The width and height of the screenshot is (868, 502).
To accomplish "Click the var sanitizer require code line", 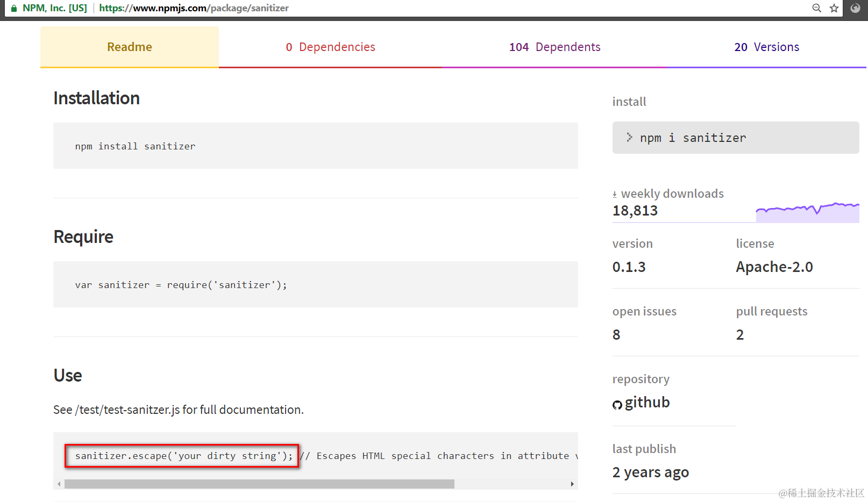I will [181, 285].
